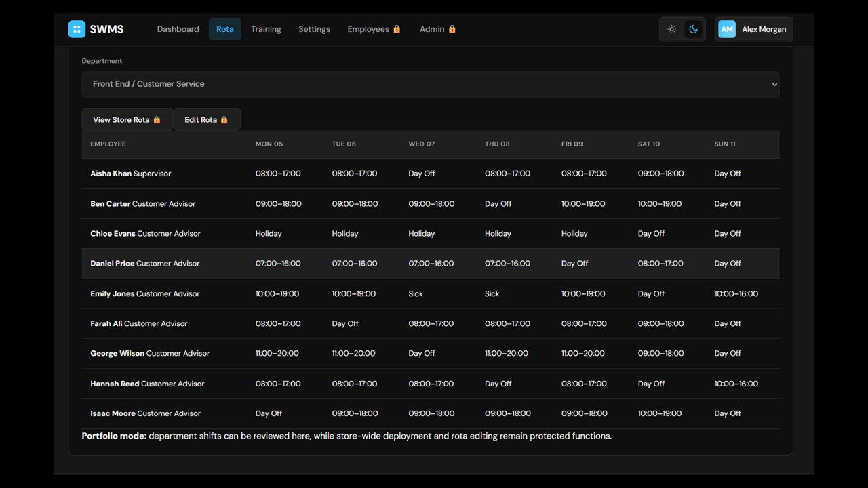The image size is (868, 488).
Task: Switch to dark theme moon icon
Action: pyautogui.click(x=693, y=29)
